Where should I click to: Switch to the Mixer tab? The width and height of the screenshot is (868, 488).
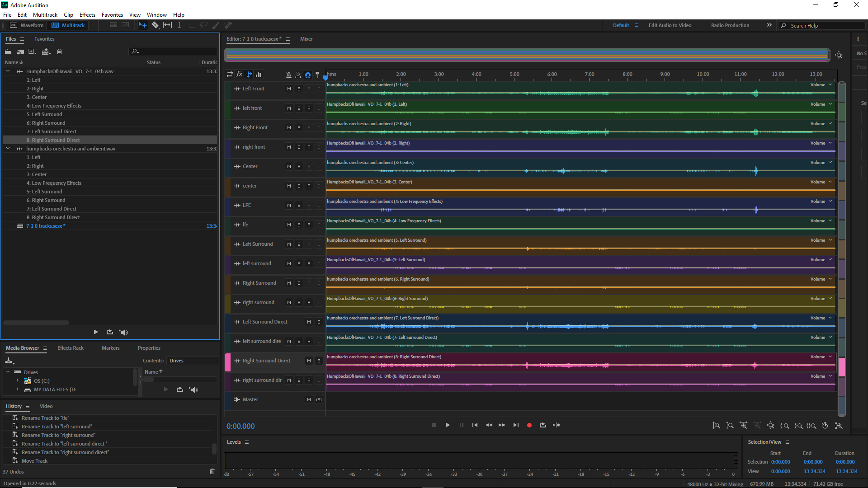[306, 39]
